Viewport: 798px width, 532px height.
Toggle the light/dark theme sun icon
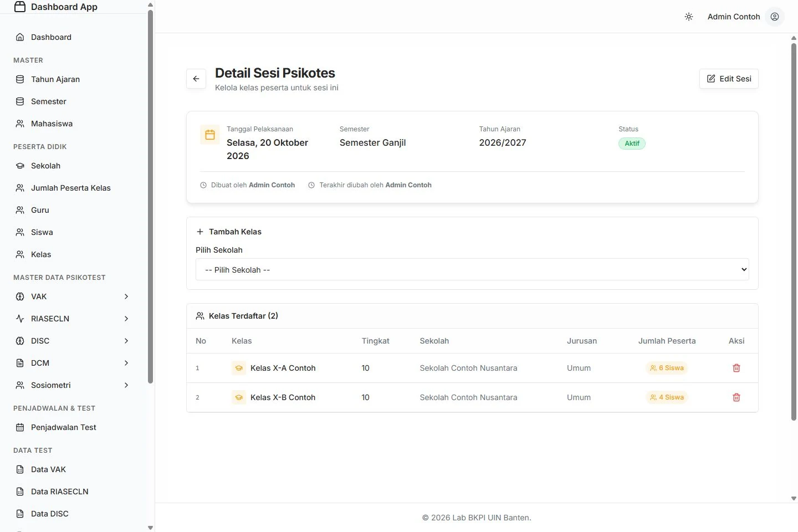[689, 17]
